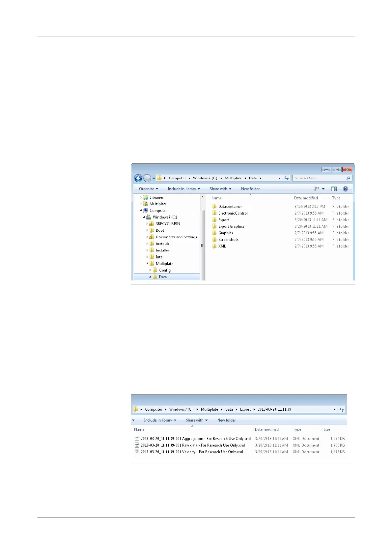Click the folder icon in lower address bar
Screen dimensions: 392x555
tap(135, 409)
